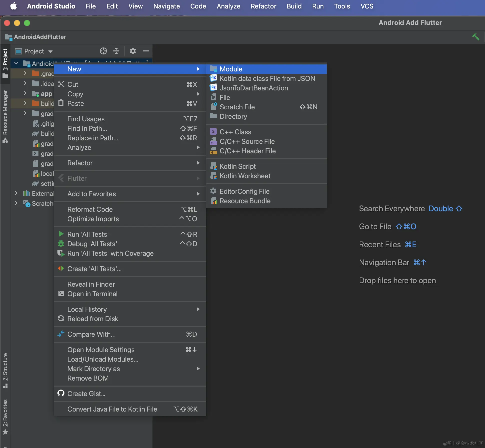
Task: Hide the Project panel with minus icon
Action: 146,51
